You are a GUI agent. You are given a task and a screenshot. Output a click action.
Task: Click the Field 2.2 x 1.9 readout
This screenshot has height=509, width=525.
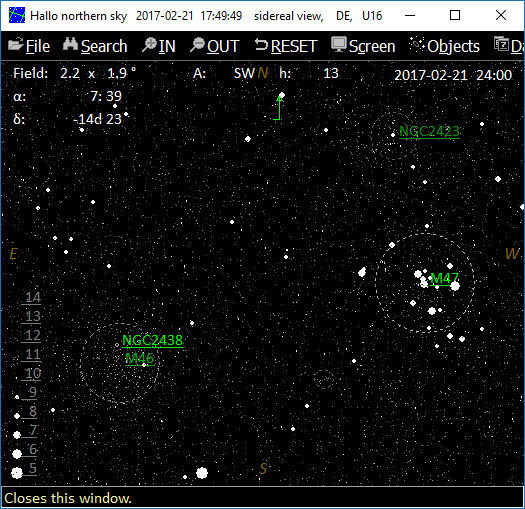(x=75, y=73)
